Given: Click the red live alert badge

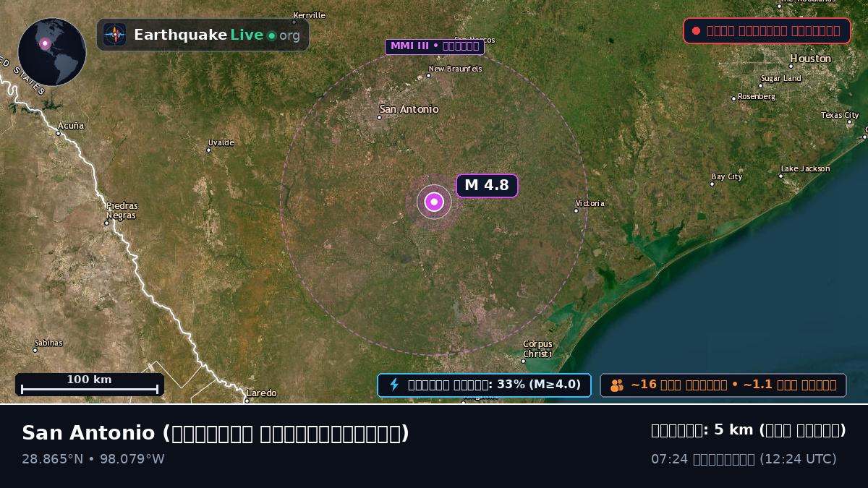Looking at the screenshot, I should (x=767, y=31).
